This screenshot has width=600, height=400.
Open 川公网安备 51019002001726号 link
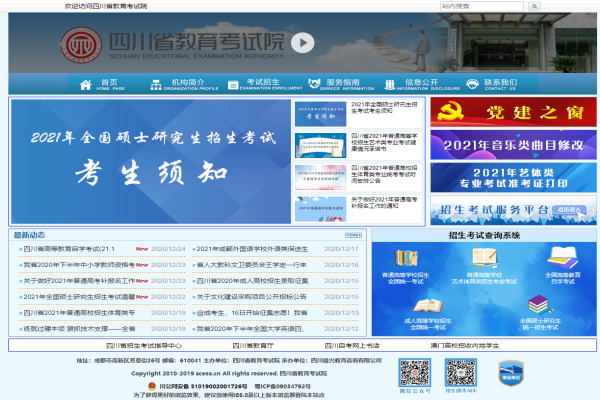pos(203,386)
